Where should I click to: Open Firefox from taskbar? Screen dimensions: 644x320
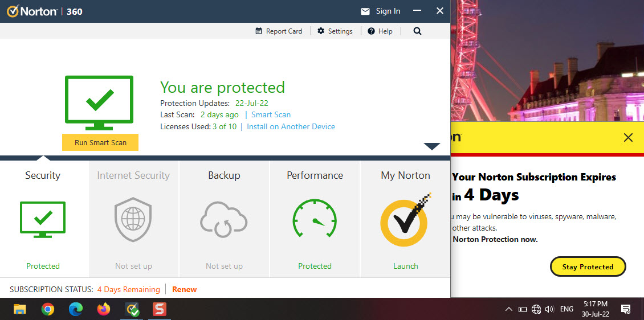point(104,309)
